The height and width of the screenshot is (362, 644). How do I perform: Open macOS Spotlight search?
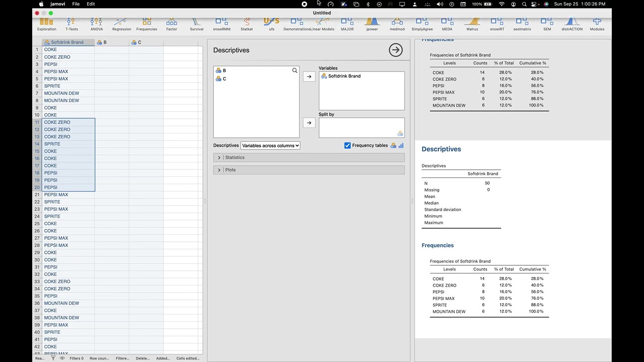524,4
